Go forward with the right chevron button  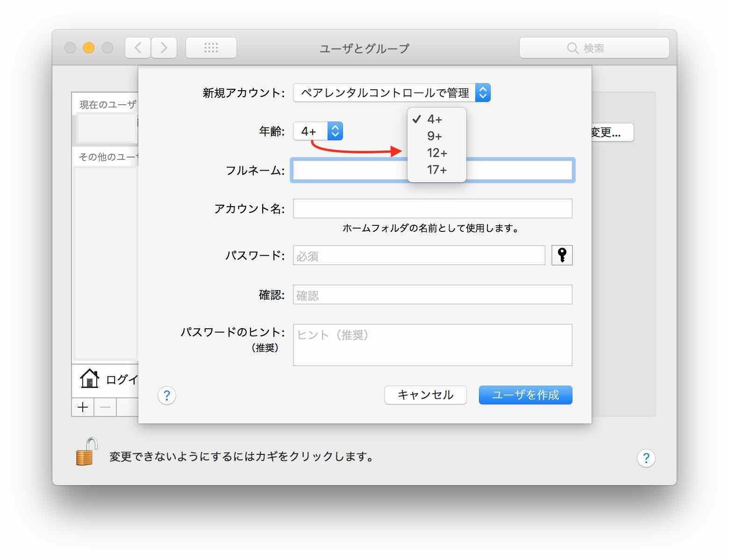(x=164, y=48)
